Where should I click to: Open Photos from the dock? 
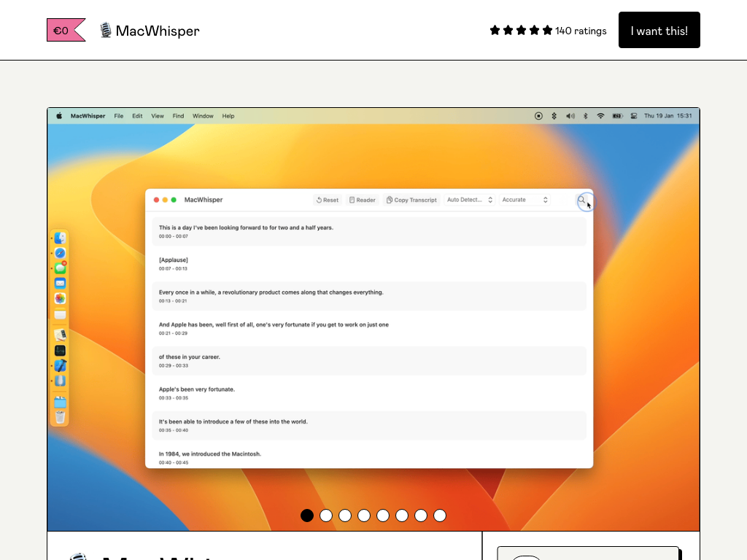[x=60, y=298]
